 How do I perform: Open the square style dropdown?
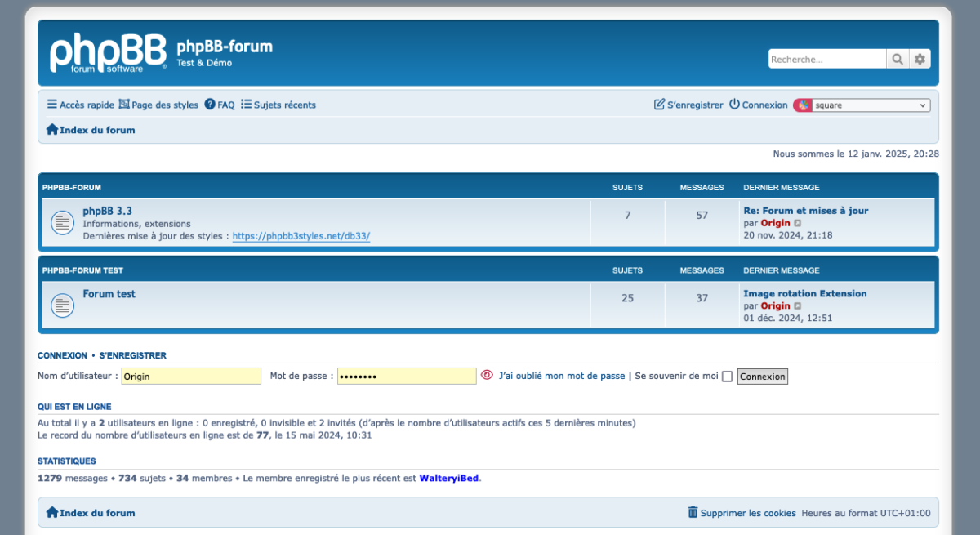tap(871, 105)
